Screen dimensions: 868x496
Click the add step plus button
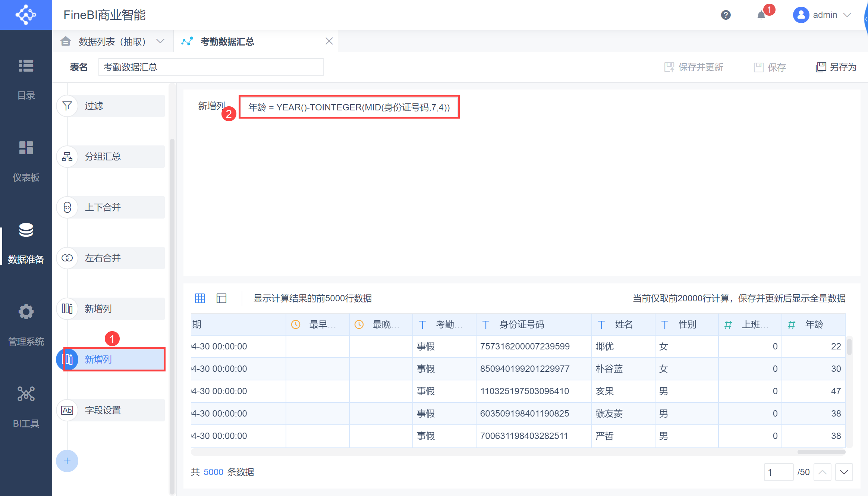click(x=67, y=461)
